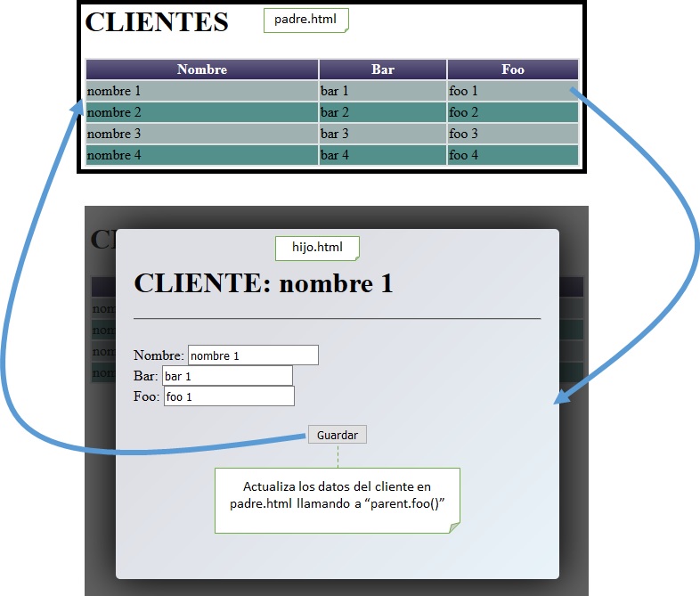Click the parent.foo() explanation callout
The height and width of the screenshot is (596, 700).
[337, 500]
